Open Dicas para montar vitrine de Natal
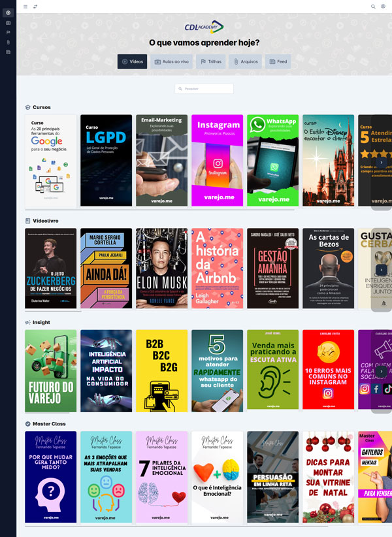 pyautogui.click(x=329, y=477)
